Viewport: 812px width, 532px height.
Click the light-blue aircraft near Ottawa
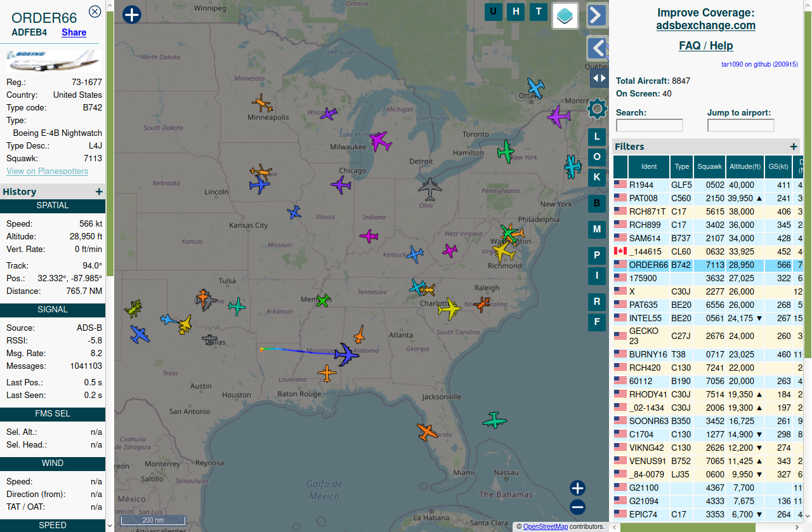point(536,88)
